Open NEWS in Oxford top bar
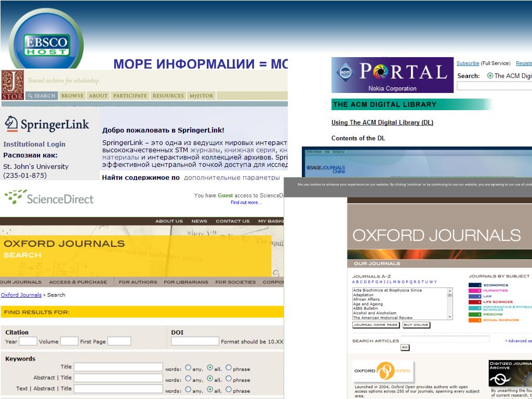532x399 pixels. pos(199,221)
